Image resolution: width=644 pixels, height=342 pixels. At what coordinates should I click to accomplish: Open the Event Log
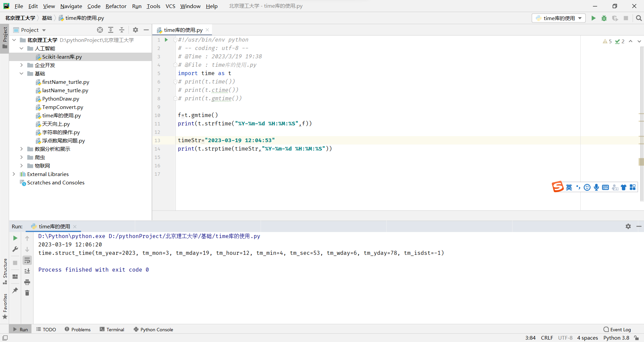(x=617, y=330)
